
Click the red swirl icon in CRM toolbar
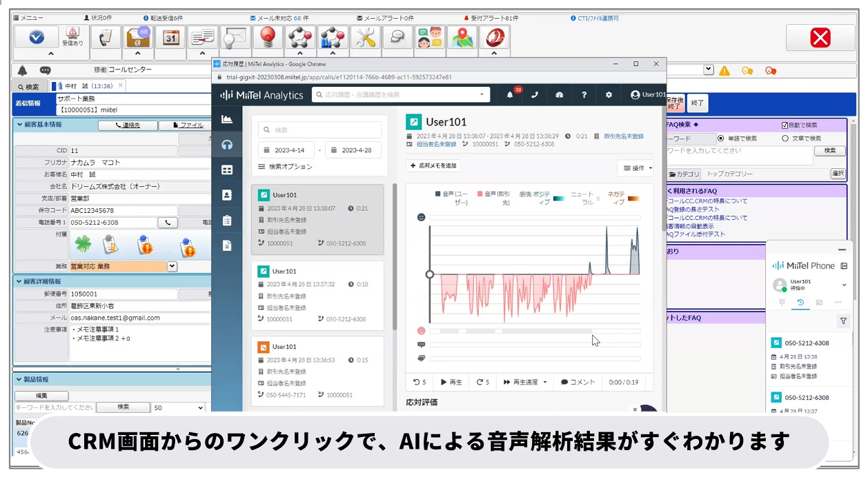coord(495,37)
